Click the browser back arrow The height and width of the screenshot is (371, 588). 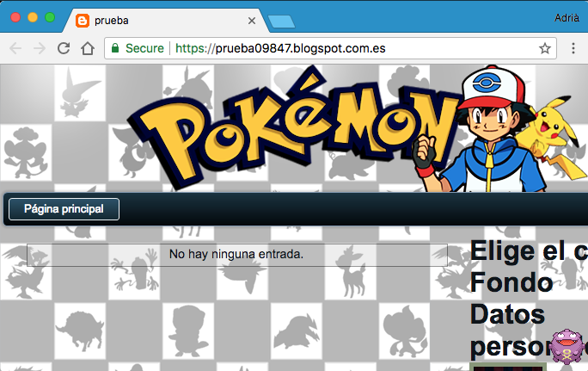[x=15, y=48]
